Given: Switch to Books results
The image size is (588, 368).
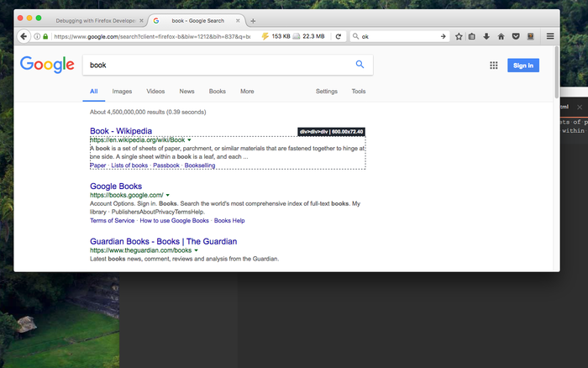Looking at the screenshot, I should coord(217,91).
